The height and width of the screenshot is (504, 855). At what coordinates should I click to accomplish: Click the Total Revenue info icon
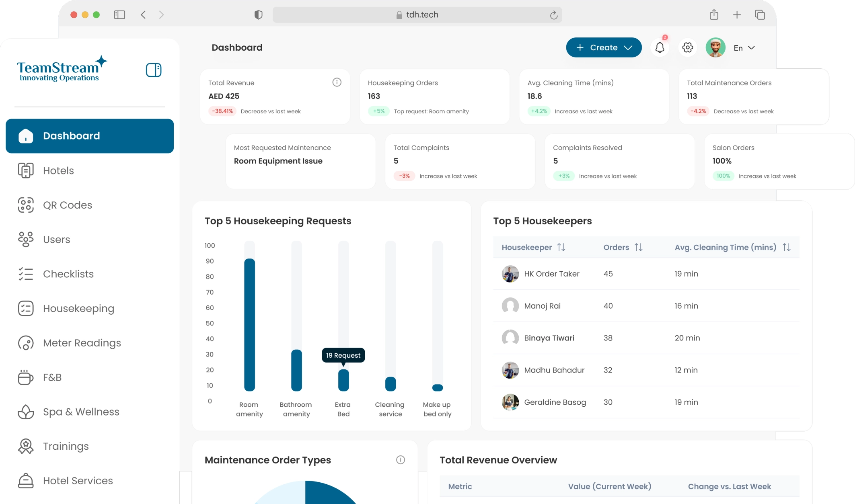tap(337, 82)
